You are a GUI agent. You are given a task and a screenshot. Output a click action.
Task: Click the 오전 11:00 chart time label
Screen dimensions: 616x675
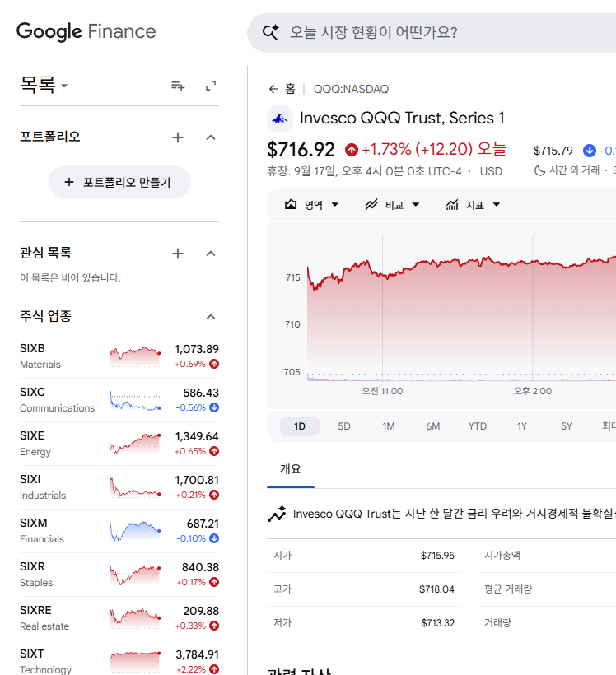pos(382,391)
